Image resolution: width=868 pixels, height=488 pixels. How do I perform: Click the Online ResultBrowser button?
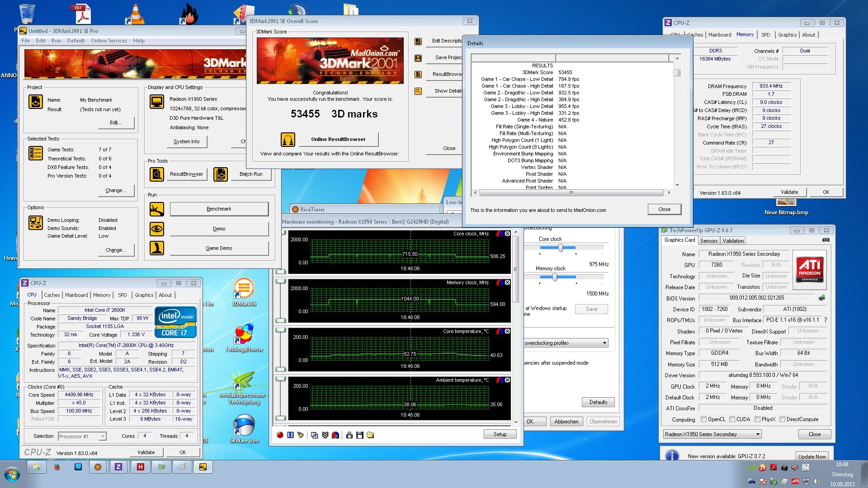pyautogui.click(x=338, y=139)
